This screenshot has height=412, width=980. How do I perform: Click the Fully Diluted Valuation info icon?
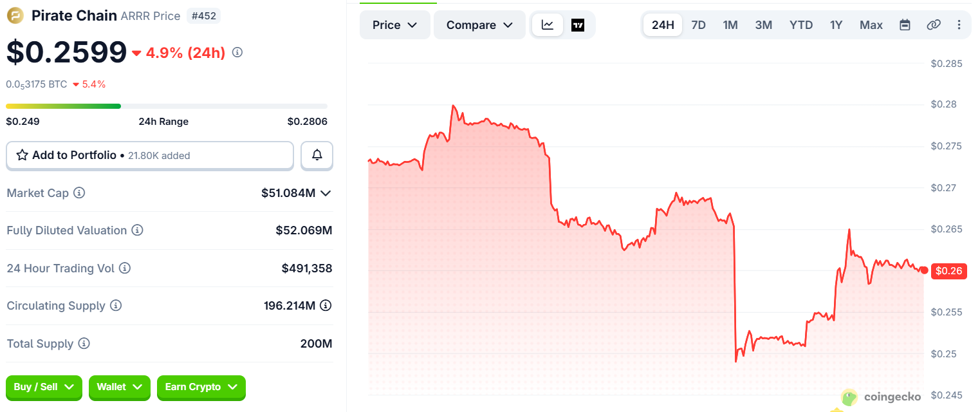(x=137, y=230)
